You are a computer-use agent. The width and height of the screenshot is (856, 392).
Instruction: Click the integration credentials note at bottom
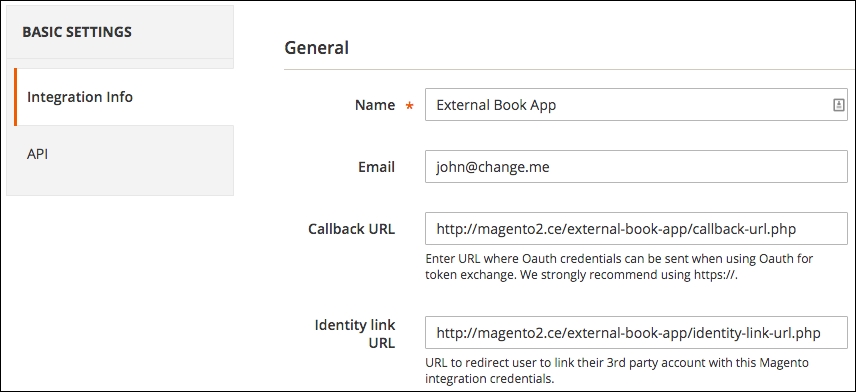490,378
